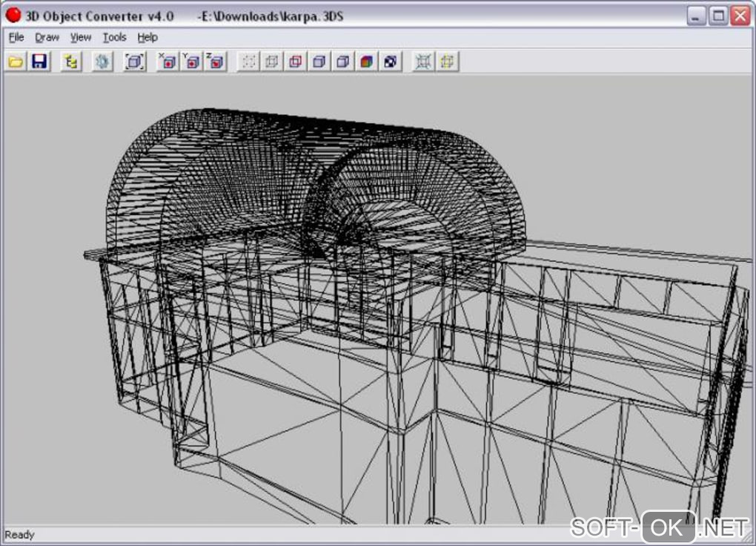756x546 pixels.
Task: Select the X axis rotation icon
Action: click(168, 62)
